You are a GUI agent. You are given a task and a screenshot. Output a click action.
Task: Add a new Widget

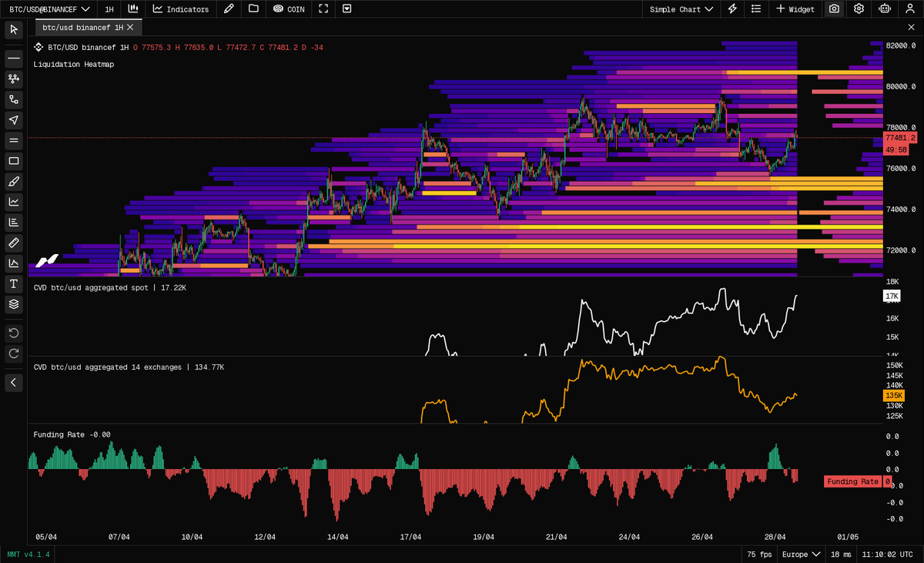click(795, 9)
